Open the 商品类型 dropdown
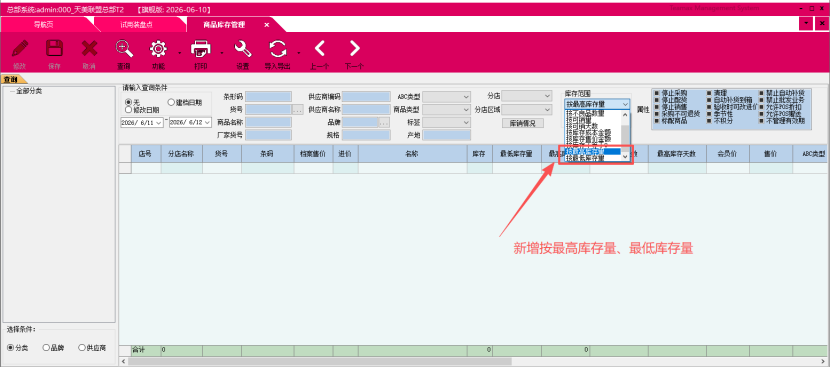The height and width of the screenshot is (367, 830). 446,109
